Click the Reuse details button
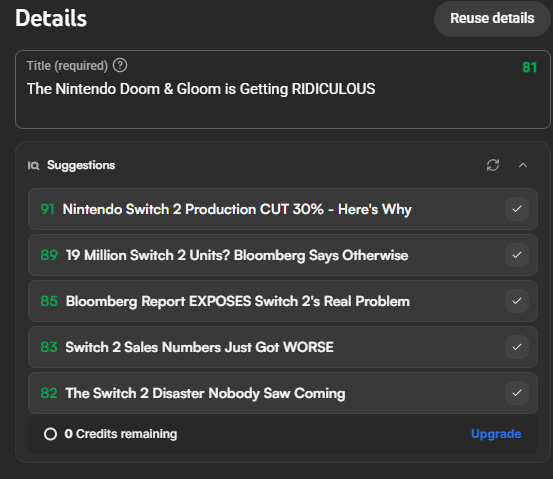 pyautogui.click(x=492, y=19)
